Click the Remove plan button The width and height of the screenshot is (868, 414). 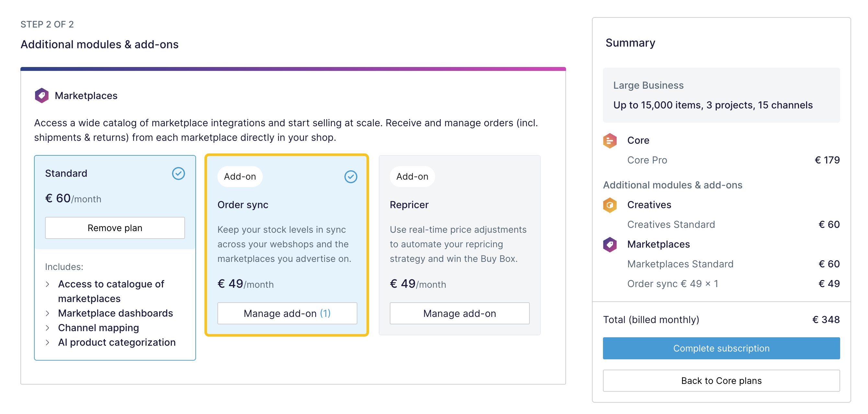pos(115,228)
